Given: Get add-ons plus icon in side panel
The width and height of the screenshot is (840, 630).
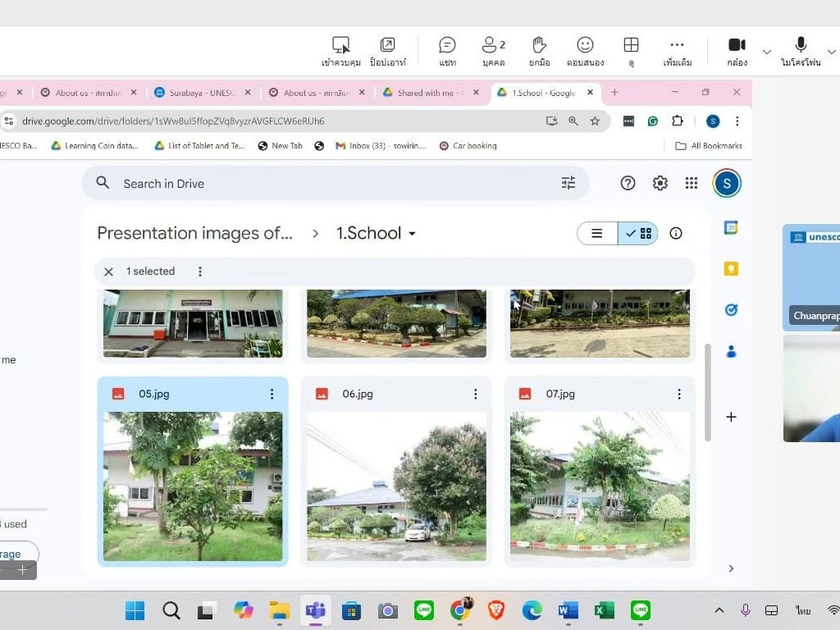Looking at the screenshot, I should coord(731,417).
